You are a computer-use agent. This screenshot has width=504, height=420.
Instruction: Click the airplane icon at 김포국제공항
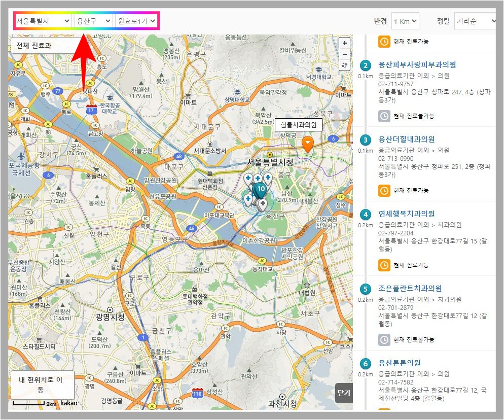pos(21,157)
